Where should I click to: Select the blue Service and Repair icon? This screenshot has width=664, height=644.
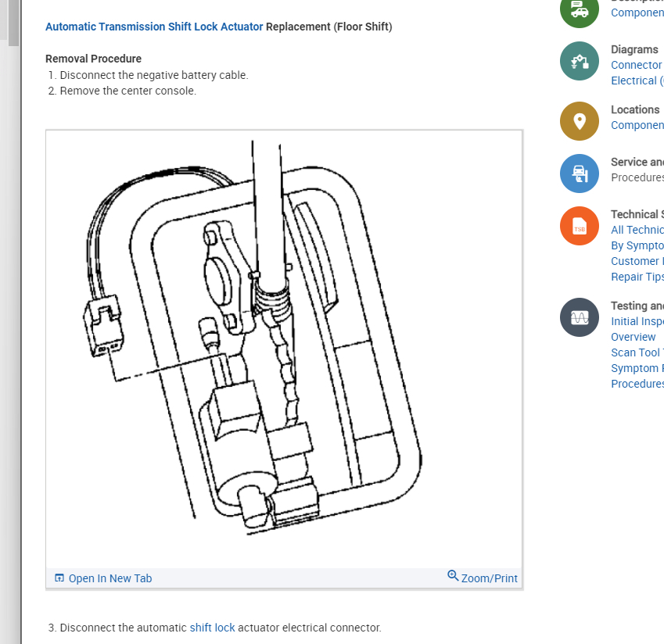pyautogui.click(x=580, y=174)
